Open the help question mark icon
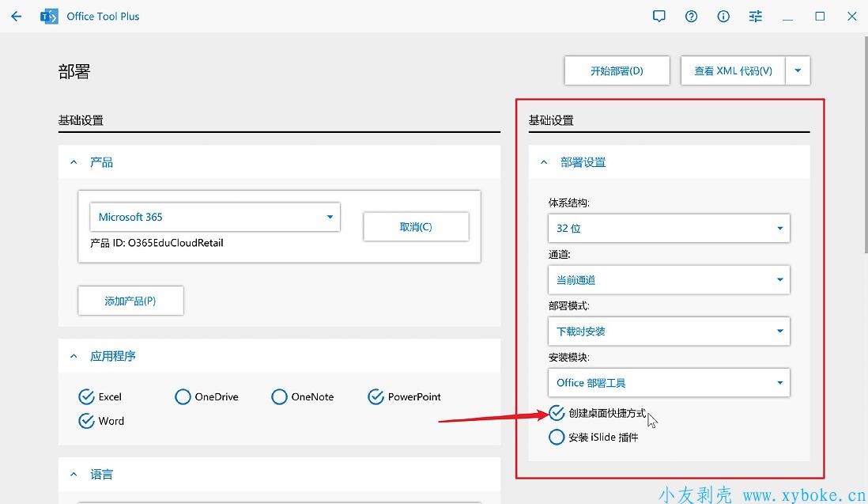Image resolution: width=868 pixels, height=504 pixels. [x=691, y=16]
